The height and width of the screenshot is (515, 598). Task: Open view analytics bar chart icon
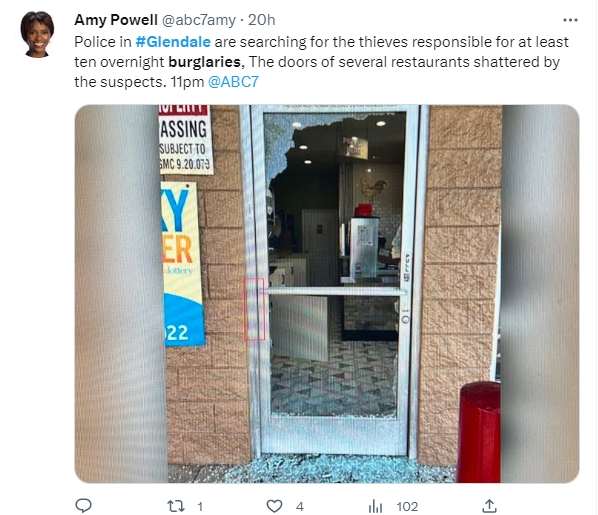[x=375, y=506]
